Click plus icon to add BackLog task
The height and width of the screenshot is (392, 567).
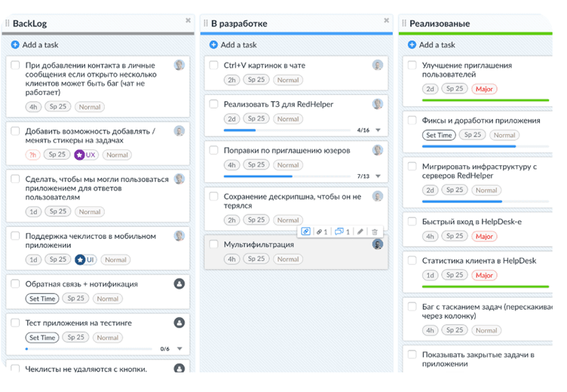15,45
